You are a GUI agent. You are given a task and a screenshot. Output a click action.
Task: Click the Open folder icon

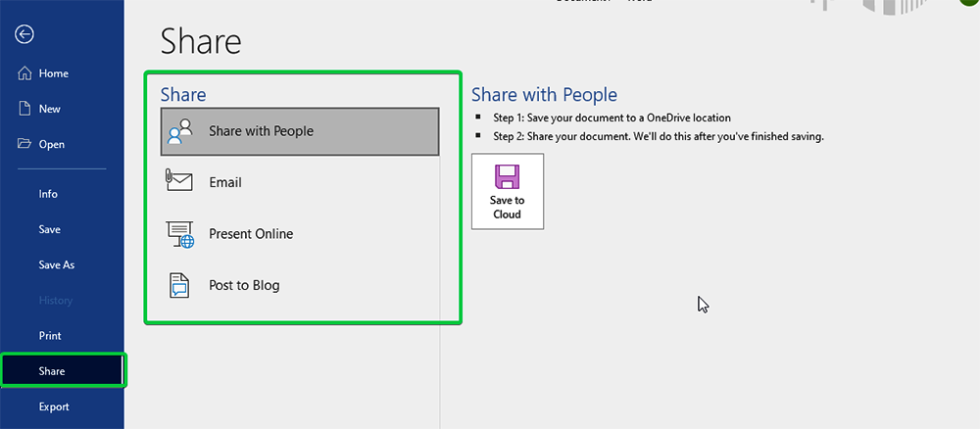(x=25, y=144)
